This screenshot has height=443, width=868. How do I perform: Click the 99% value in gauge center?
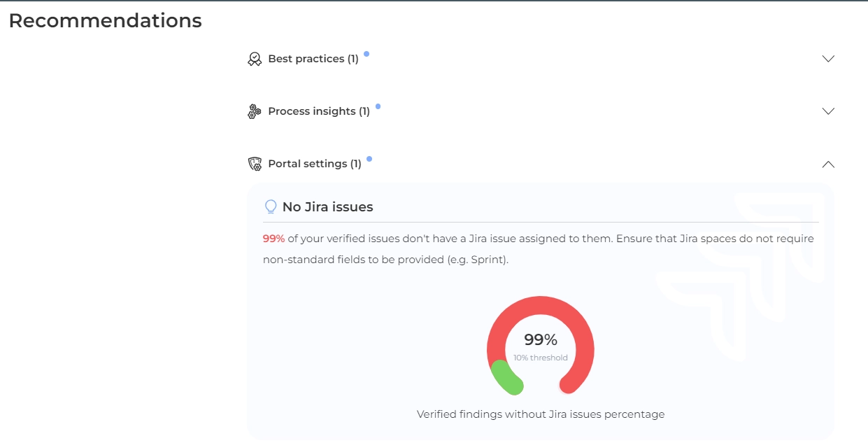coord(541,340)
